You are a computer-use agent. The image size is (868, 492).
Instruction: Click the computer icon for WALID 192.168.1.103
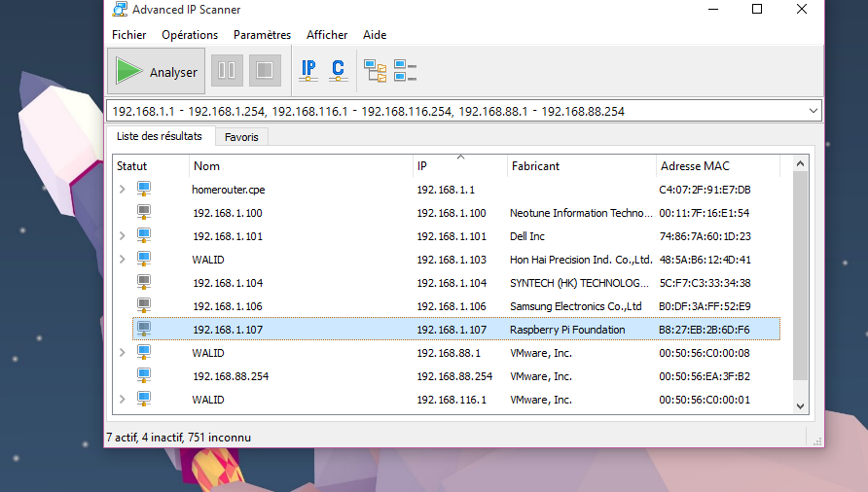(144, 259)
